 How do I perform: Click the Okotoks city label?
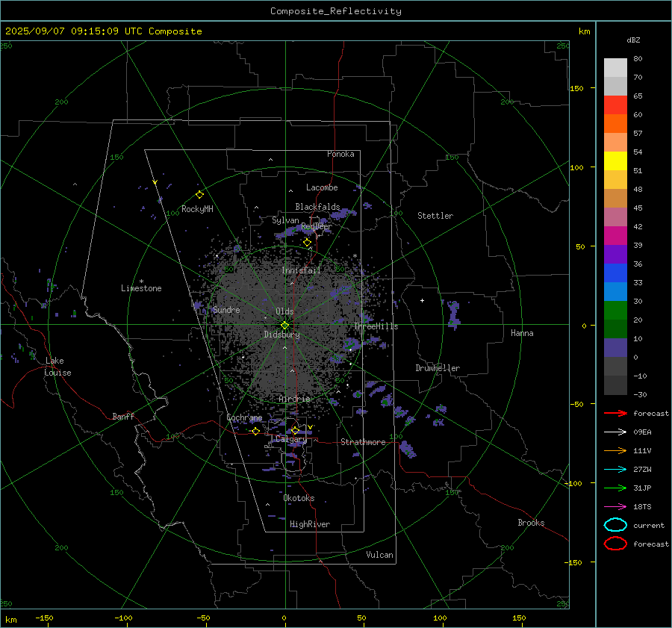[x=299, y=498]
